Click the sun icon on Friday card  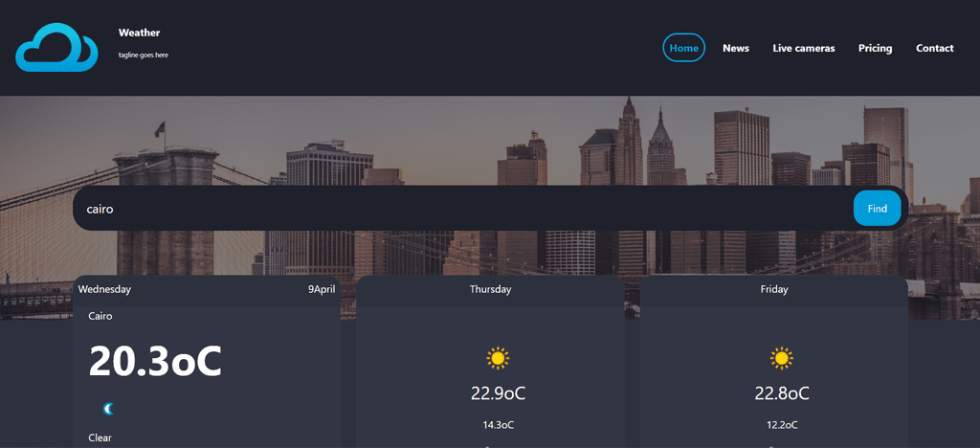coord(781,358)
